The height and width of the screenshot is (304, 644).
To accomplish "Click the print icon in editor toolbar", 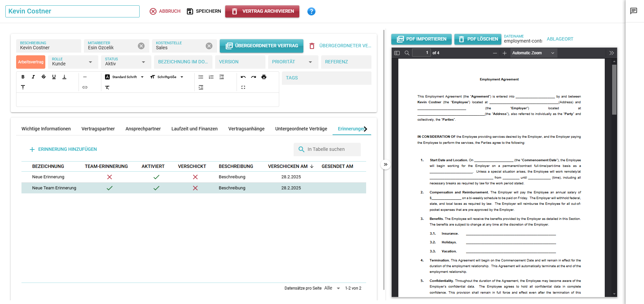I will (264, 77).
